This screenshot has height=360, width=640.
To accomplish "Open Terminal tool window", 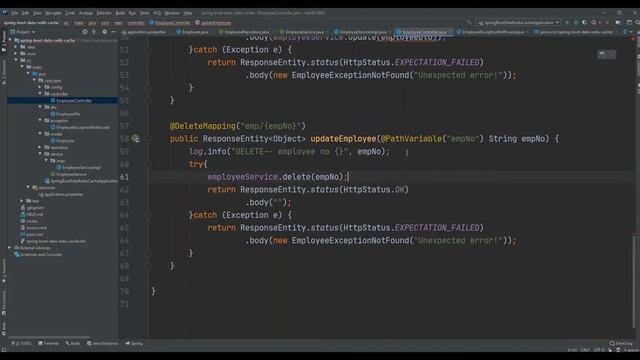I will (49, 344).
